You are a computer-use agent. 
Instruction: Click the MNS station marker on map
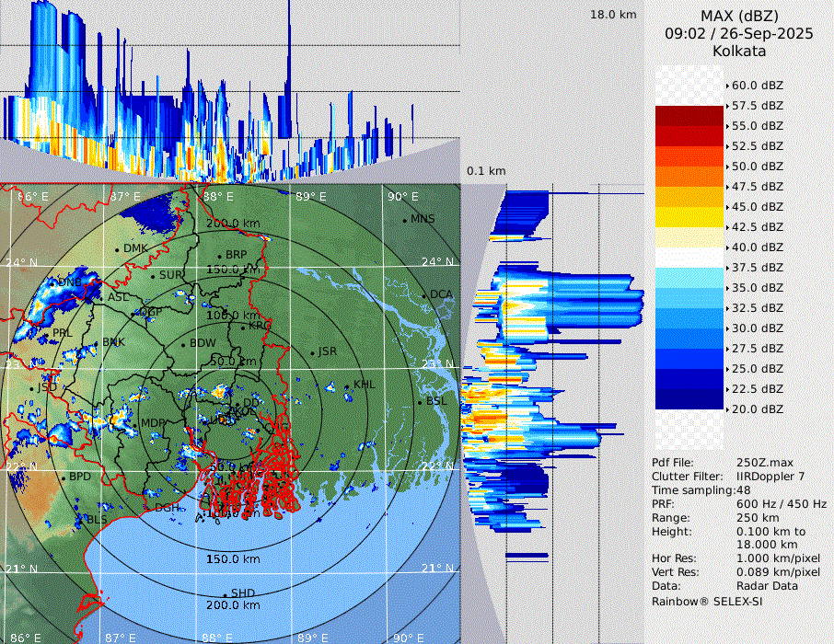pyautogui.click(x=405, y=220)
